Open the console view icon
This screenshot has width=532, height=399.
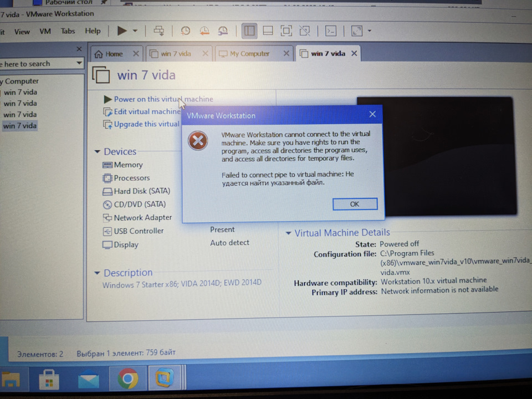pyautogui.click(x=330, y=31)
